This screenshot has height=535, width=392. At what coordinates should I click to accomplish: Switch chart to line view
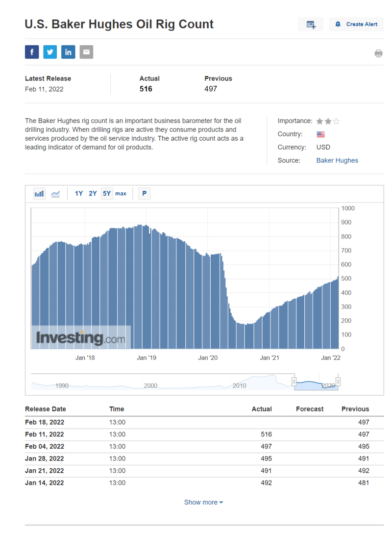tap(55, 194)
